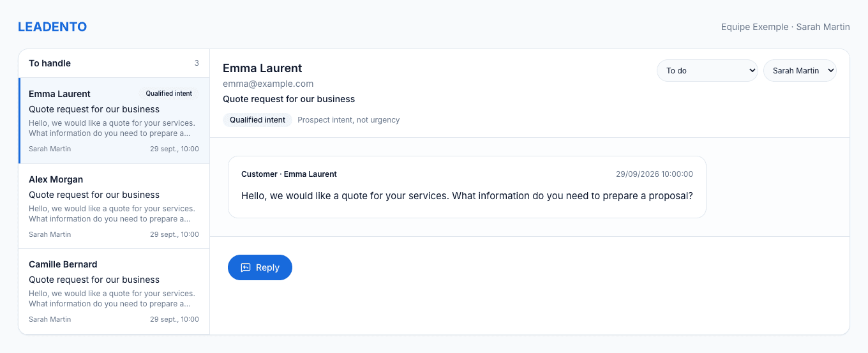
Task: Click Emma Laurent name in conversation header
Action: 262,68
